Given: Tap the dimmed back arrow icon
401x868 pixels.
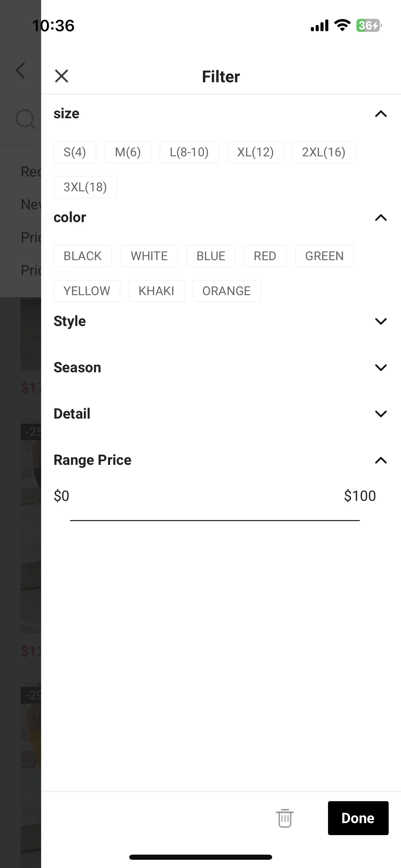Looking at the screenshot, I should tap(21, 71).
